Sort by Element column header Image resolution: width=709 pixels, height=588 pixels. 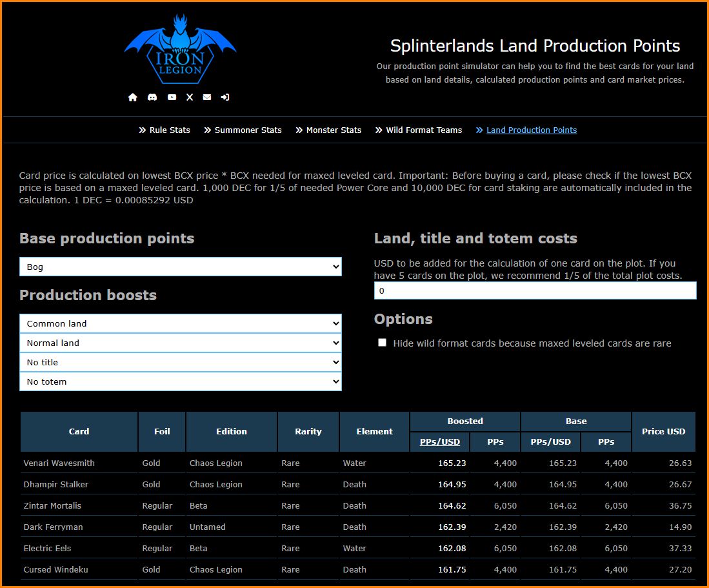[374, 432]
